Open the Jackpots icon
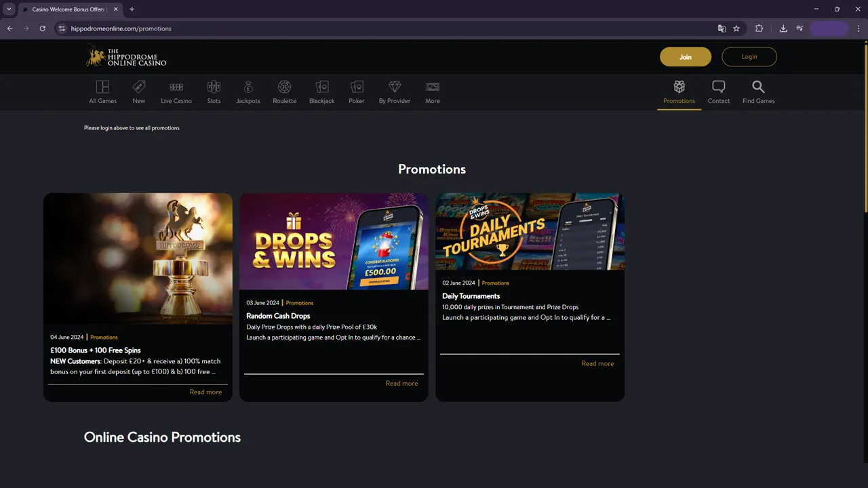The image size is (868, 488). tap(248, 87)
